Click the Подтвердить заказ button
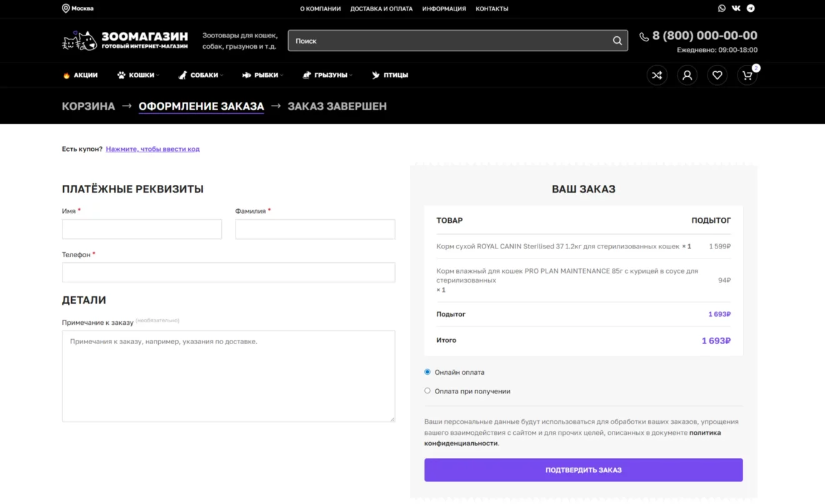Image resolution: width=825 pixels, height=504 pixels. tap(583, 470)
